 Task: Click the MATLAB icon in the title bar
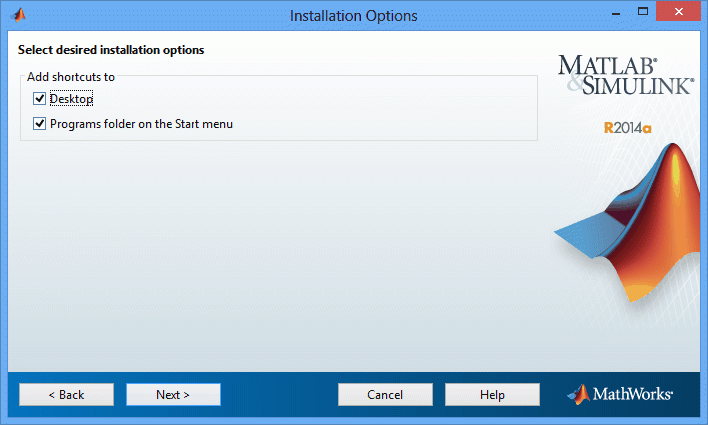[19, 15]
